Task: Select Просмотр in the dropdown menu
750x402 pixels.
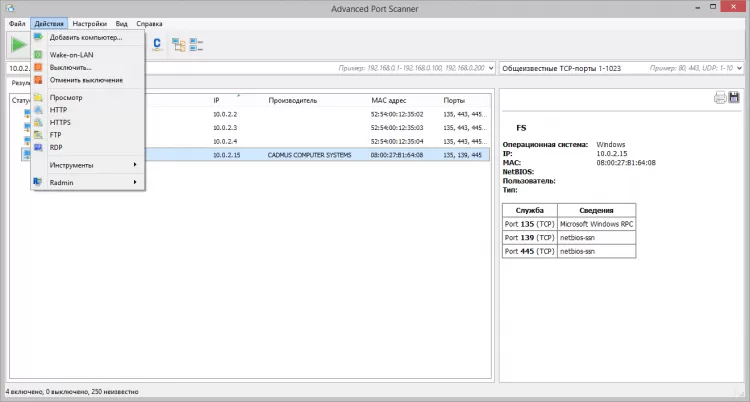Action: [66, 97]
